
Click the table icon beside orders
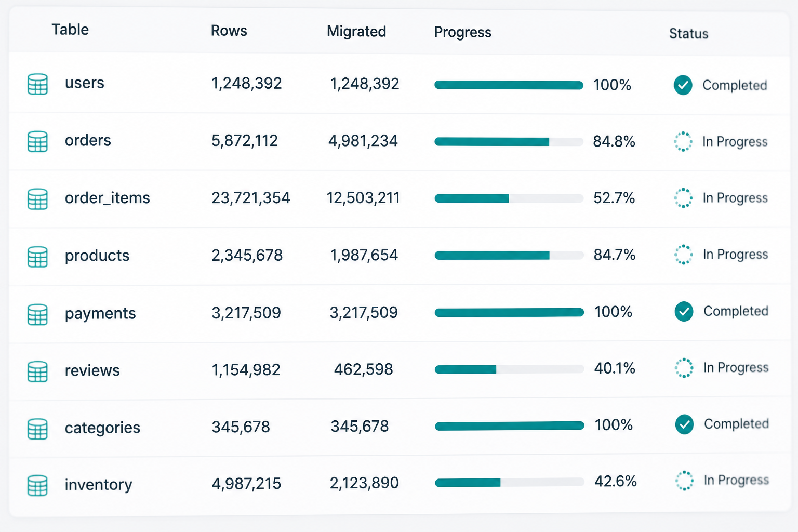(x=37, y=141)
